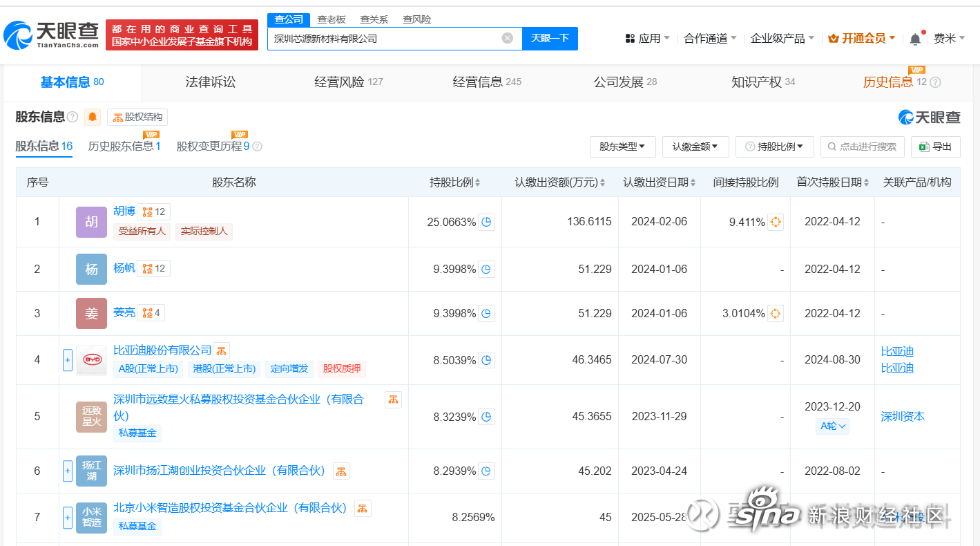Select the 查老板 search mode tab

tap(332, 19)
